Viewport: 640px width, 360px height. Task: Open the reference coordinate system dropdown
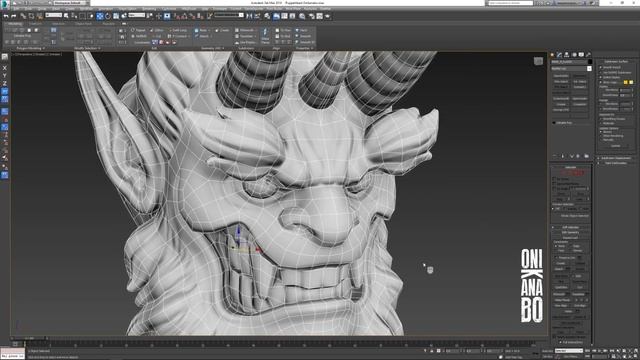pyautogui.click(x=137, y=15)
